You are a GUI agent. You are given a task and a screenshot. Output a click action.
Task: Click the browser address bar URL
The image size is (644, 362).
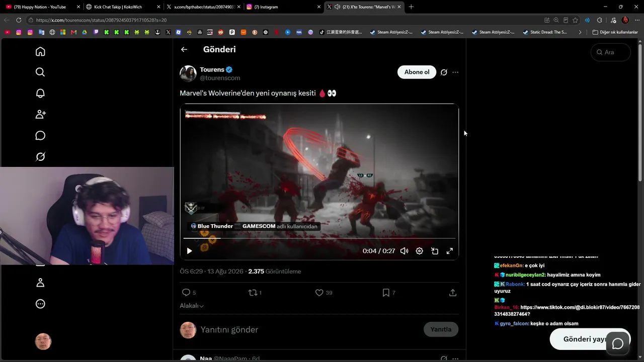pyautogui.click(x=101, y=20)
